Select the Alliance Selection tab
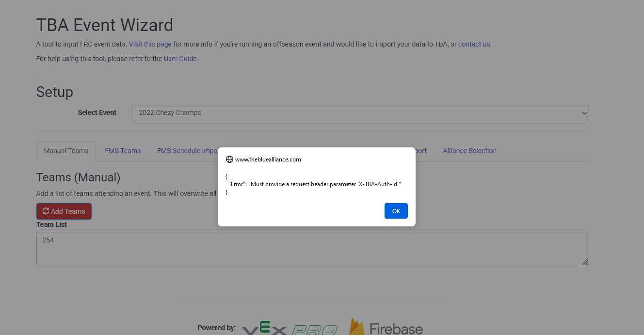This screenshot has height=335, width=644. (469, 151)
